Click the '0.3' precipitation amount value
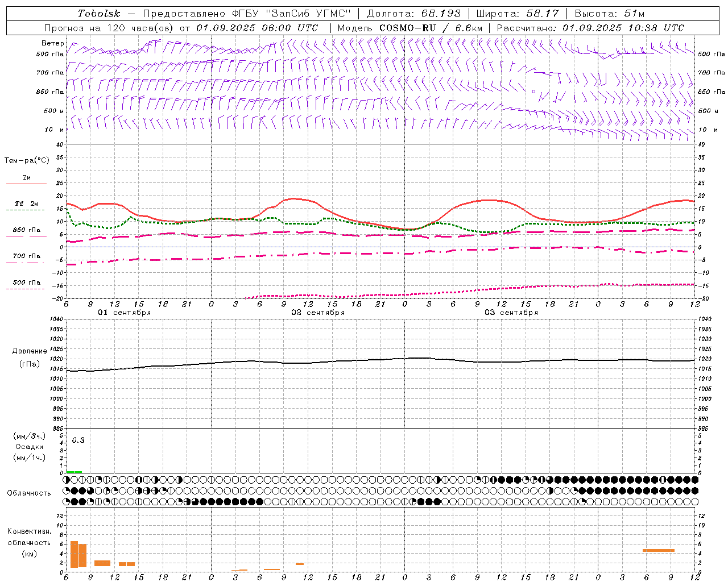 coord(78,440)
